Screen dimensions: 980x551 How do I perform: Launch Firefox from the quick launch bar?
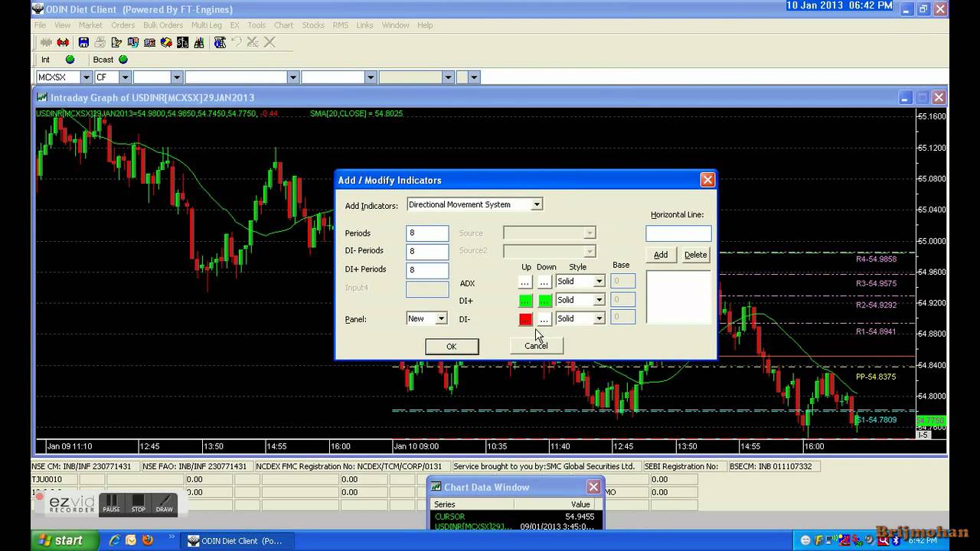click(x=147, y=540)
